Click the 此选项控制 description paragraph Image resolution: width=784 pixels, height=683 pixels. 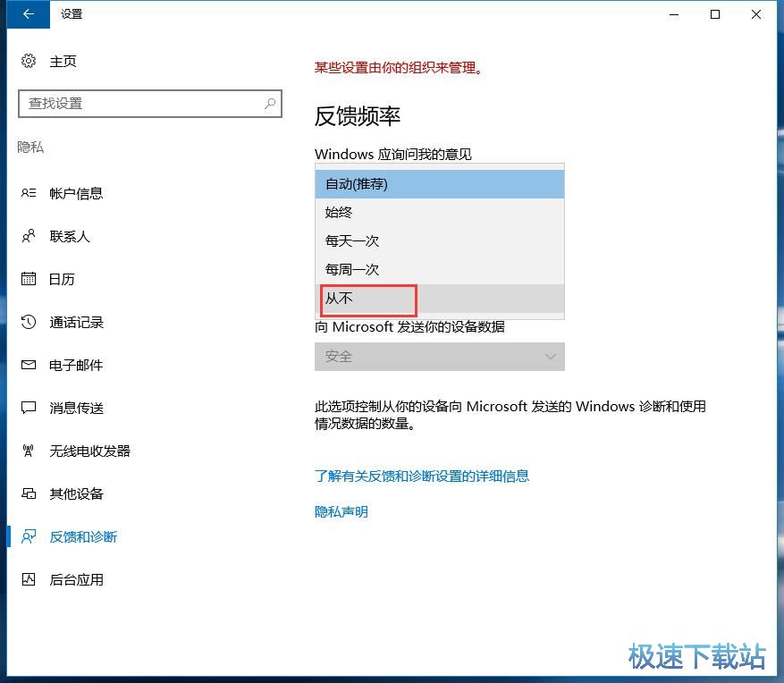(510, 415)
